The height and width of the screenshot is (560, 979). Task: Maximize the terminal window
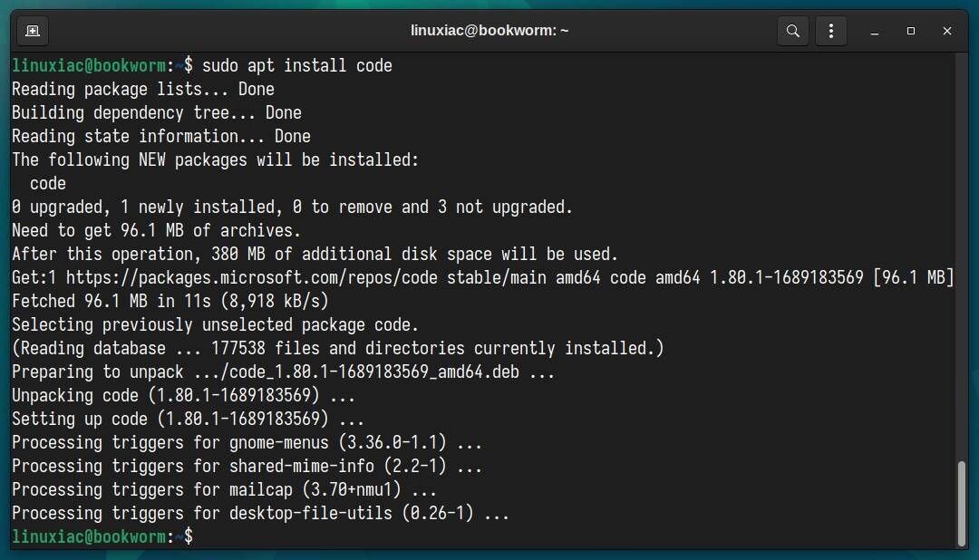910,31
